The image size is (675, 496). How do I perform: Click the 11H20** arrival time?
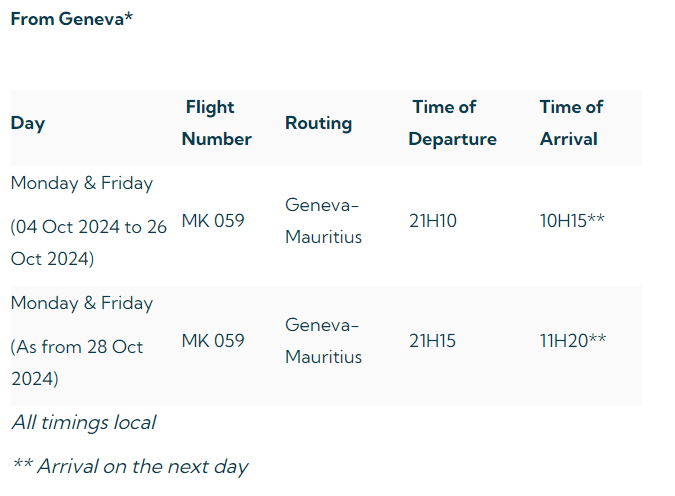[573, 341]
